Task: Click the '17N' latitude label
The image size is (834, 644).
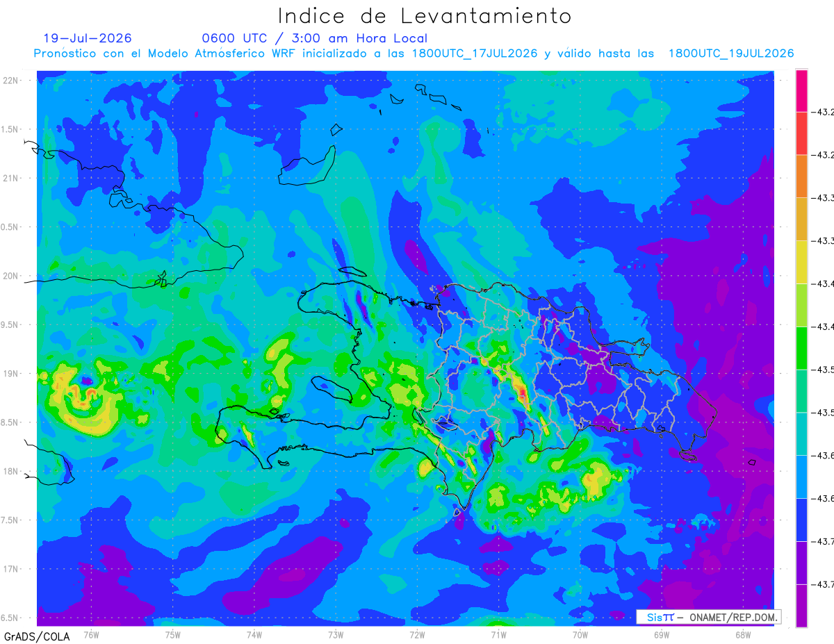Action: (x=10, y=570)
